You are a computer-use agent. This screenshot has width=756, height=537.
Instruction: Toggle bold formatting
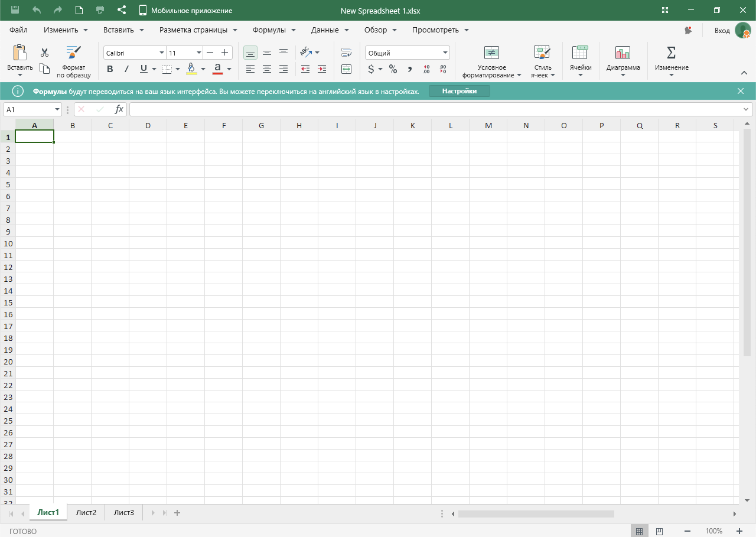110,69
